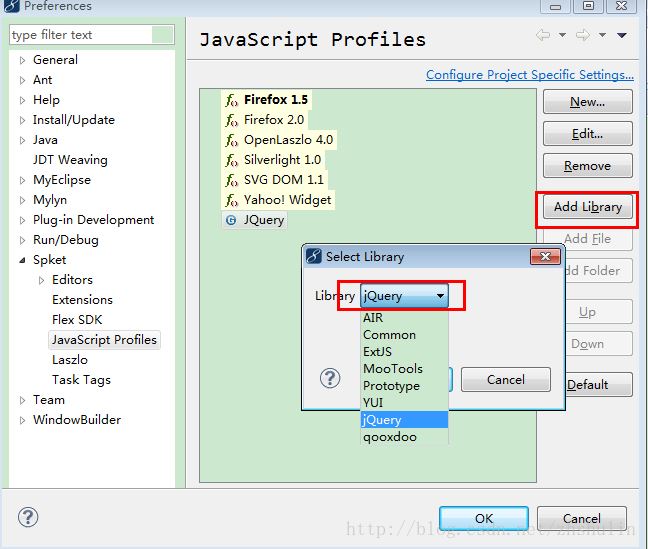Screen dimensions: 648x549
Task: Select the Extensions tree item
Action: 82,300
